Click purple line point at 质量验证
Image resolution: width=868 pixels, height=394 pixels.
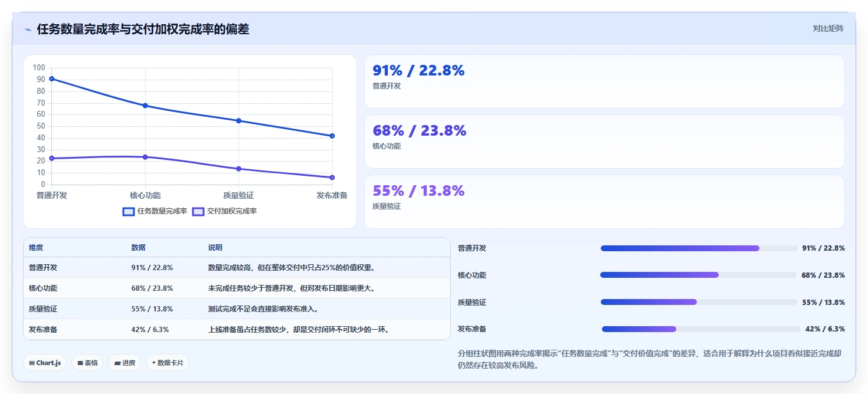238,169
